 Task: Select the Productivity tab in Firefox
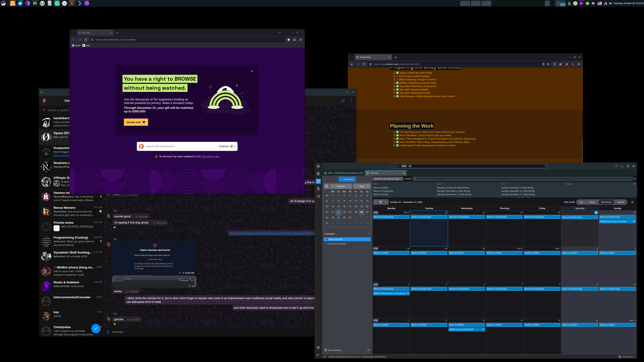pyautogui.click(x=373, y=57)
